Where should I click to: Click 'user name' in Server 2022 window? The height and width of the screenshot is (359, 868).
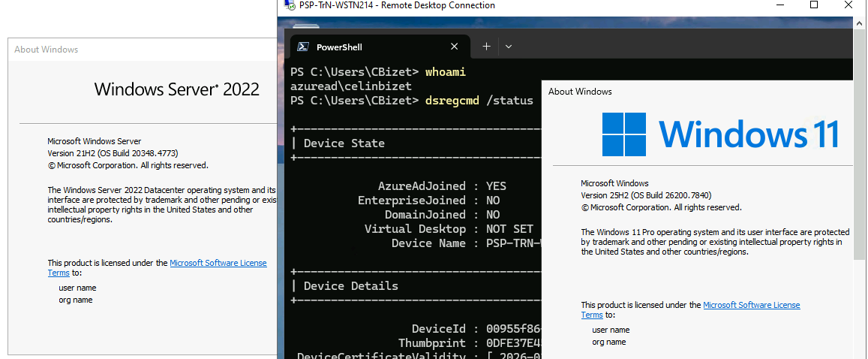pos(77,288)
